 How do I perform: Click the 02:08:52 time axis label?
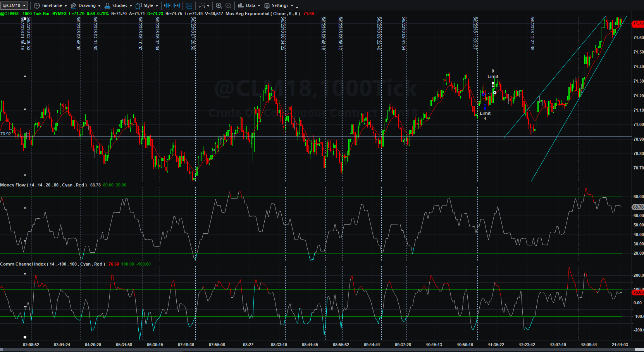(x=31, y=345)
